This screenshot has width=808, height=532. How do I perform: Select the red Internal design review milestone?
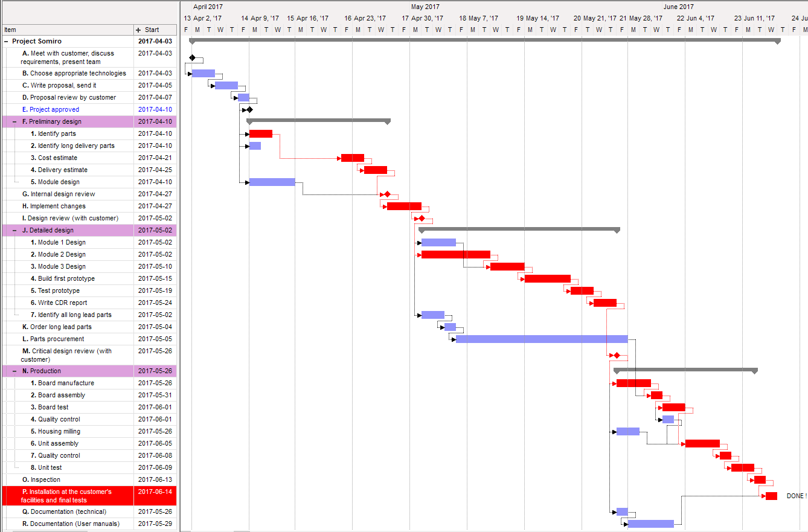387,194
